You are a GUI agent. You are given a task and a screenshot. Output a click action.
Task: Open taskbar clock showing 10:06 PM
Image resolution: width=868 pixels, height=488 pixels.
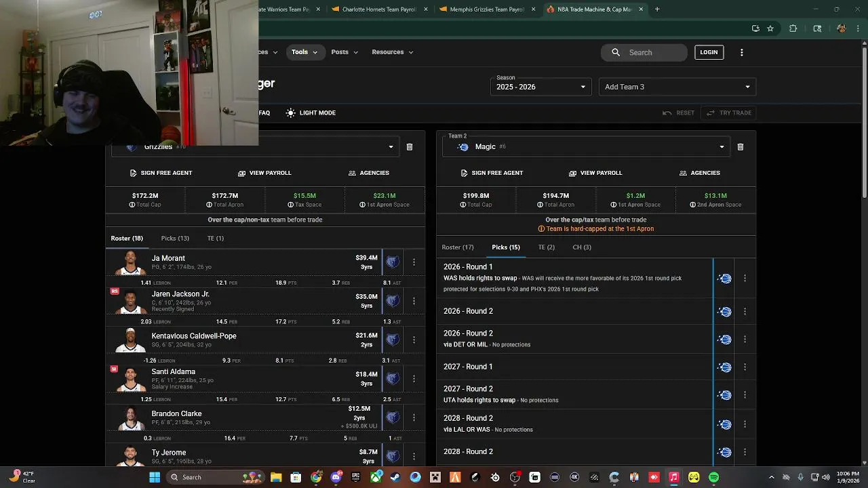(x=846, y=477)
